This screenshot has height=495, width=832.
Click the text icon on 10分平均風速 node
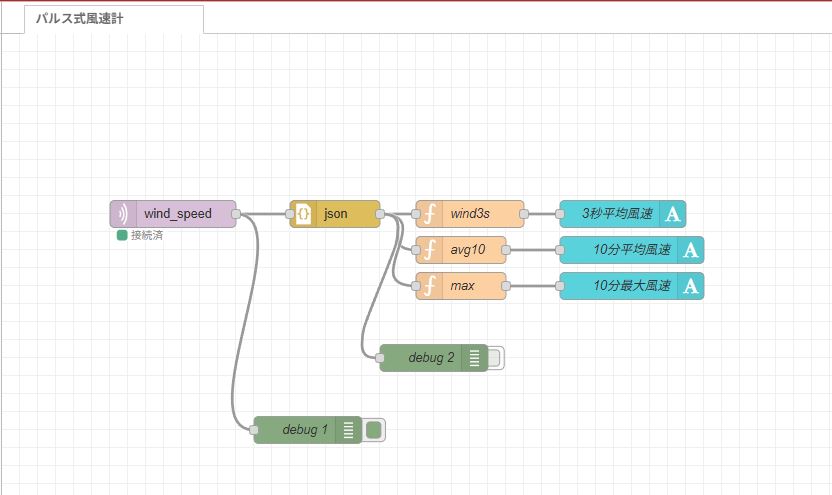(x=691, y=250)
